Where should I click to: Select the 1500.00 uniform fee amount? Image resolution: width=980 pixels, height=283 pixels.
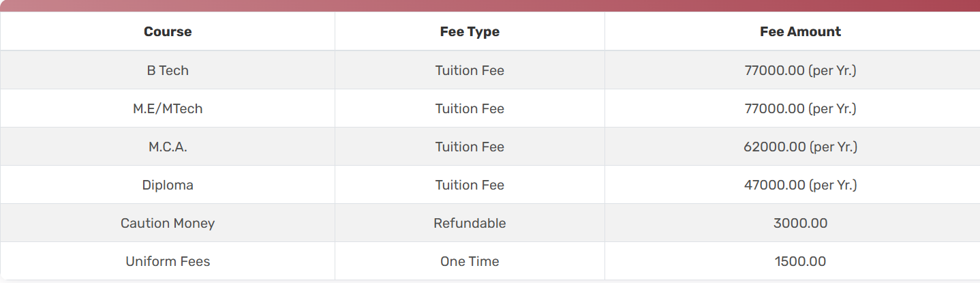click(x=800, y=261)
